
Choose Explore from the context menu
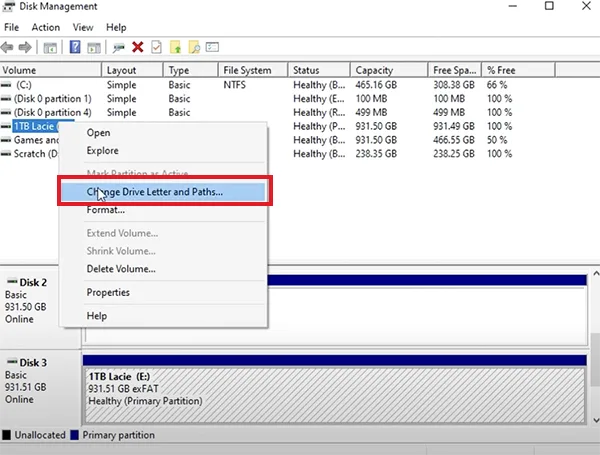click(163, 150)
